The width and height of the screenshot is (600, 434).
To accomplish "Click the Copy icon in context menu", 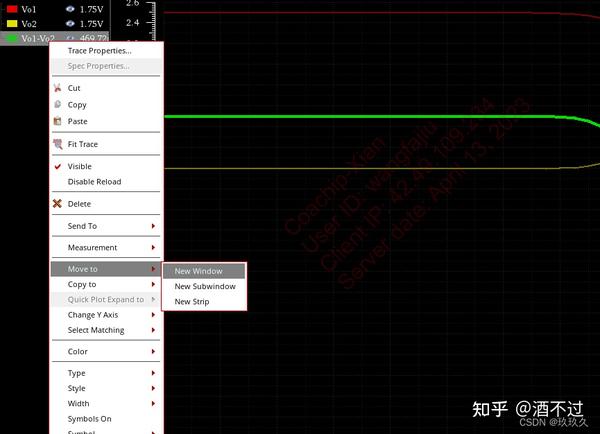I will point(57,104).
